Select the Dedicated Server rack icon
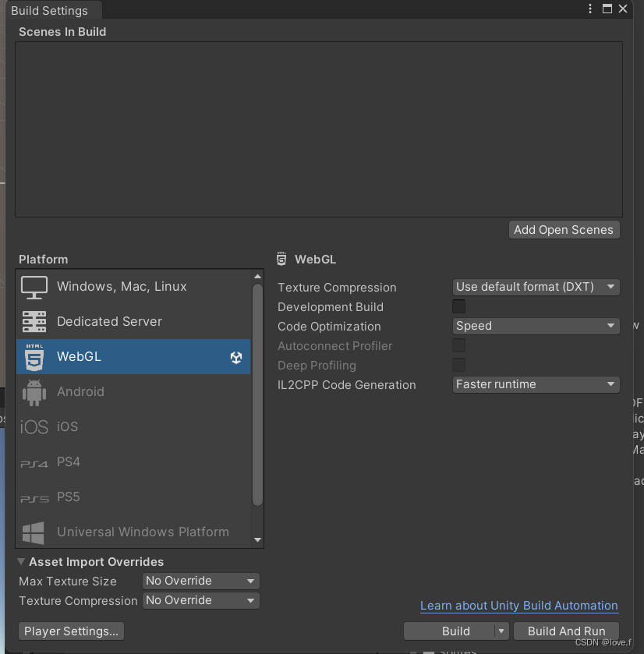The width and height of the screenshot is (644, 654). (34, 322)
